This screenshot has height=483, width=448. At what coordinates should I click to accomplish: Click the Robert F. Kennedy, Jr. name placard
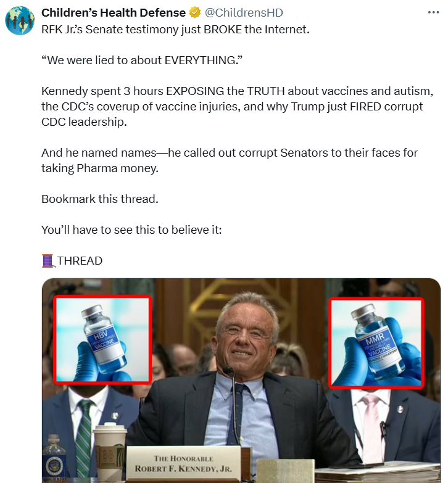coord(183,464)
